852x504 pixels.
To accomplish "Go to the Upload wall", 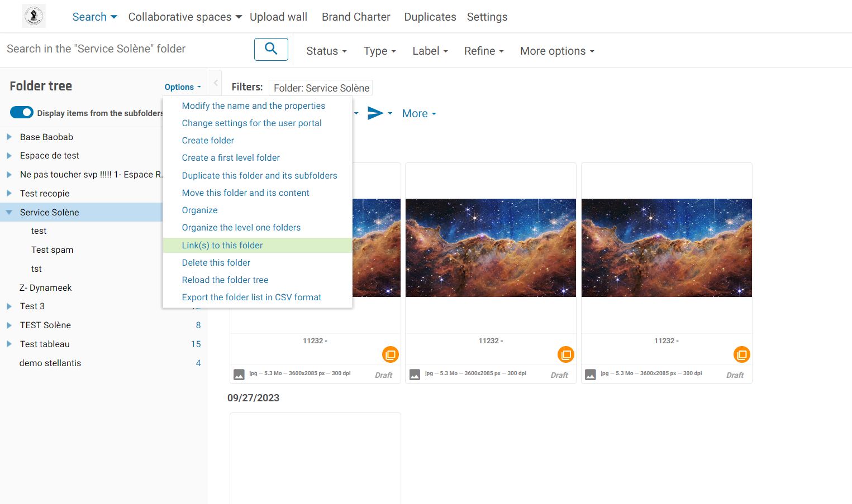I will (278, 17).
